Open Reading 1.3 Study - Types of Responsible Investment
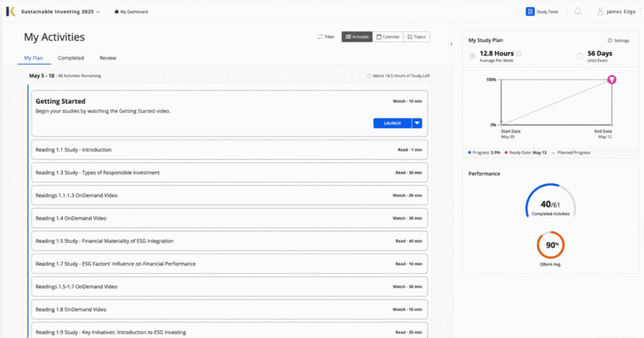Viewport: 644px width, 338px height. (230, 173)
